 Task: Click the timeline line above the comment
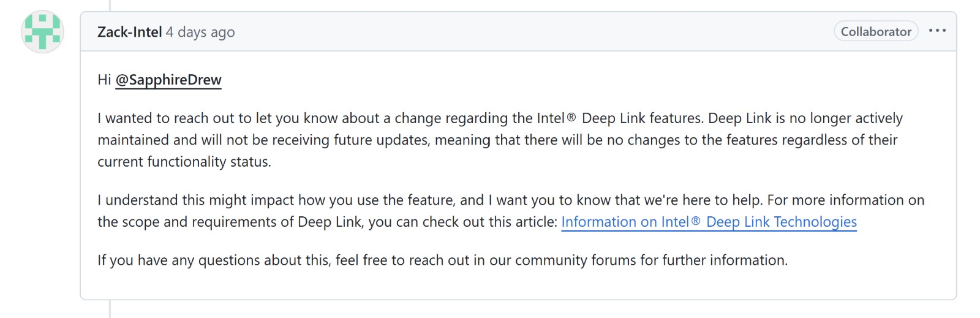(110, 6)
